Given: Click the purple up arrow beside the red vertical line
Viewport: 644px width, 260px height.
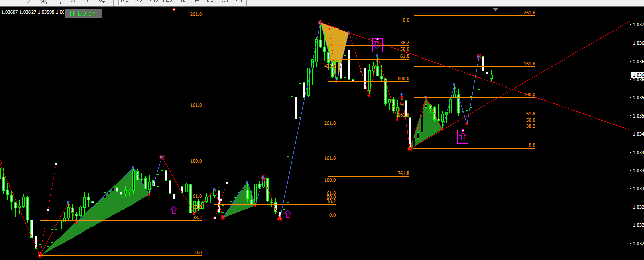Looking at the screenshot, I should [174, 209].
